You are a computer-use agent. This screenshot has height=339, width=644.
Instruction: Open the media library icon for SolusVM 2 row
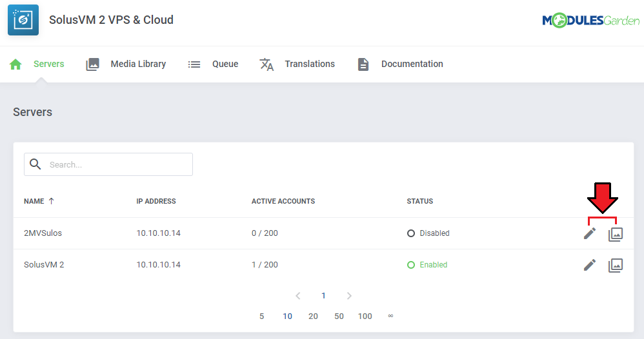coord(615,266)
